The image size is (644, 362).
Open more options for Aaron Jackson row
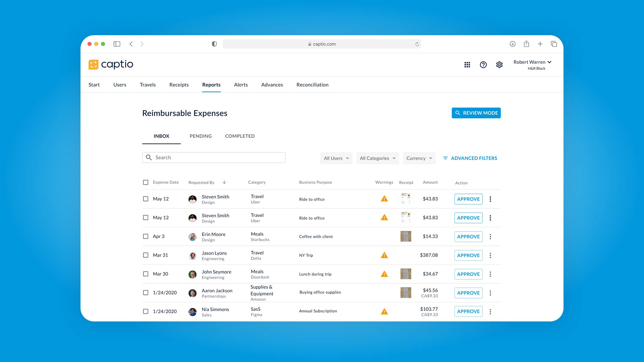(490, 293)
